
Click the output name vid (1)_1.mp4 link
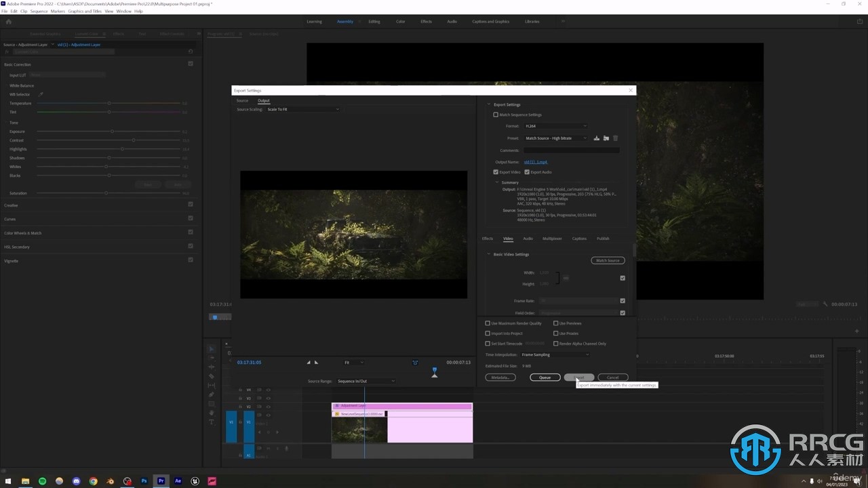pos(535,162)
